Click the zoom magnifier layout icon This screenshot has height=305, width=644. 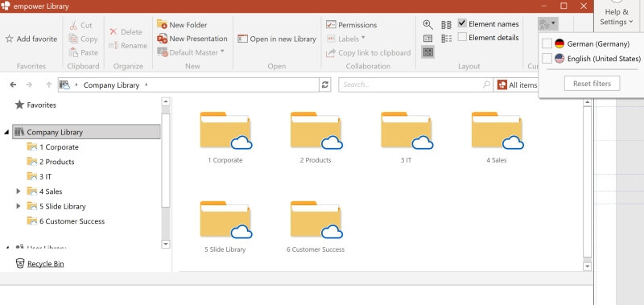click(427, 25)
